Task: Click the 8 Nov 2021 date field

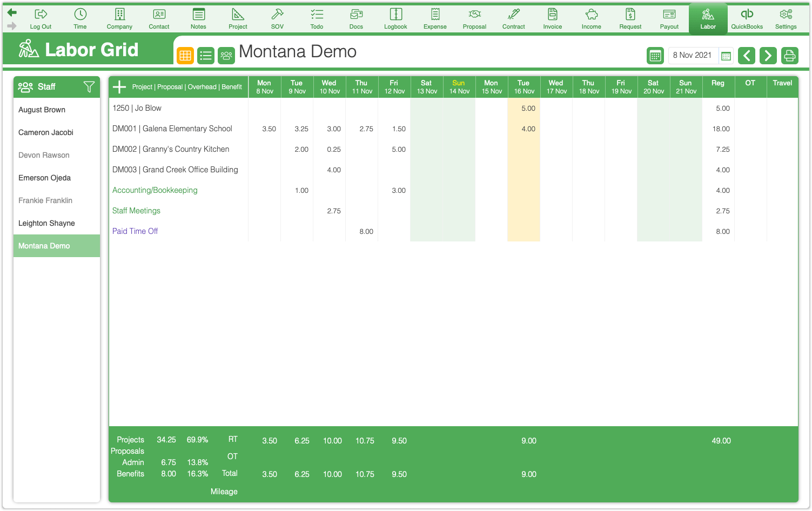Action: coord(693,55)
